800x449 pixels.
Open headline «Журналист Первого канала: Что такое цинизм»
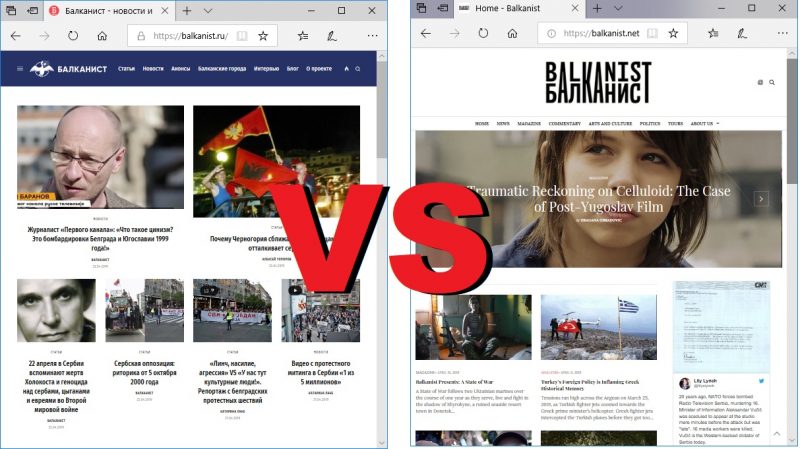pos(101,238)
